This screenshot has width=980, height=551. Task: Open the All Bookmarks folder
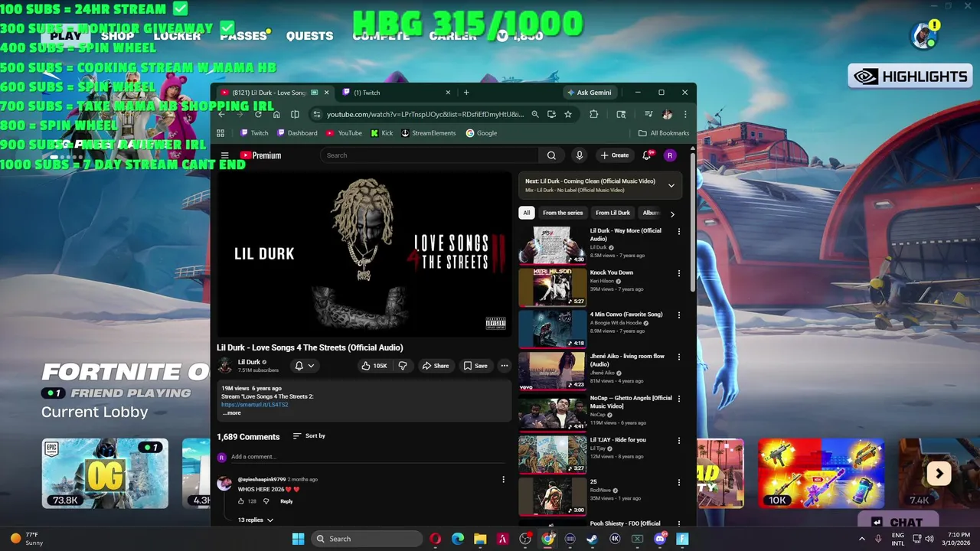point(664,133)
